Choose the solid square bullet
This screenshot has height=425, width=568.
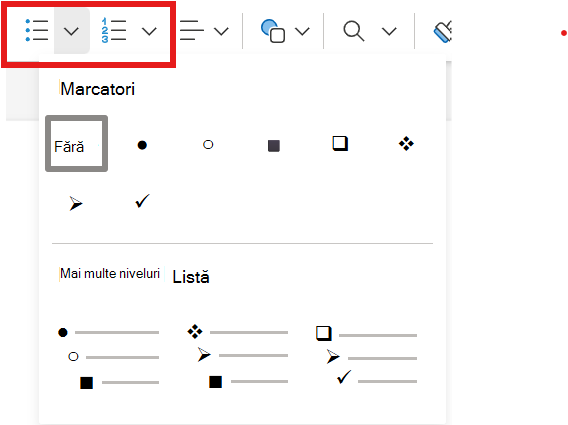[274, 146]
